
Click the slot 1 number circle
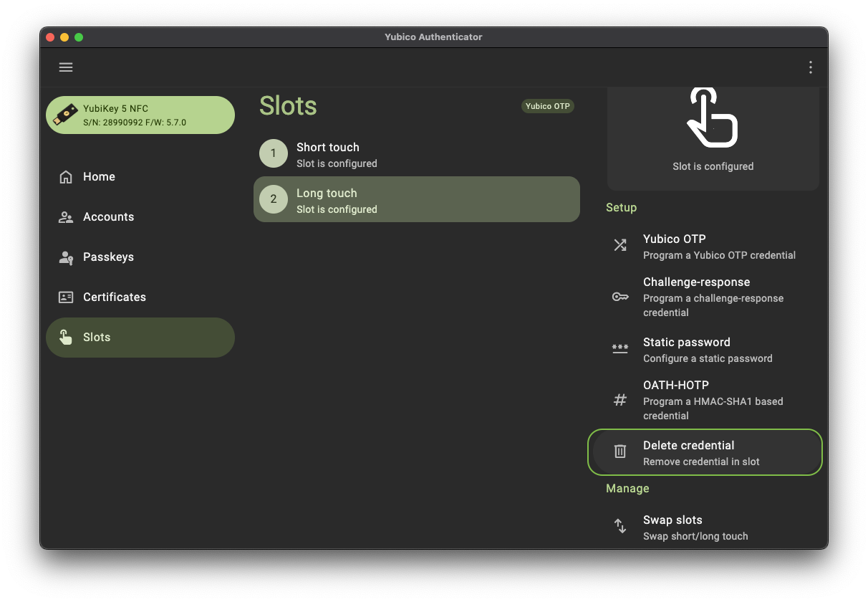coord(274,153)
